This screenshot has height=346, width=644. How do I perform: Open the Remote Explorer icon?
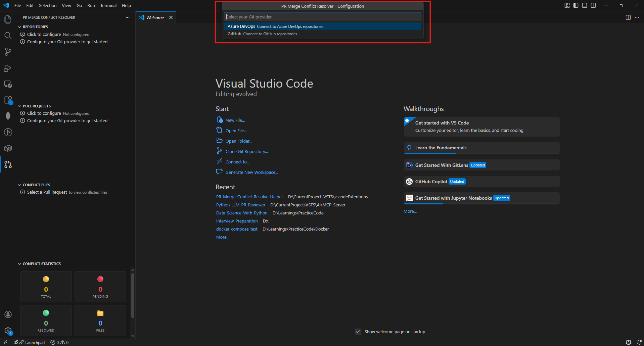pyautogui.click(x=8, y=84)
